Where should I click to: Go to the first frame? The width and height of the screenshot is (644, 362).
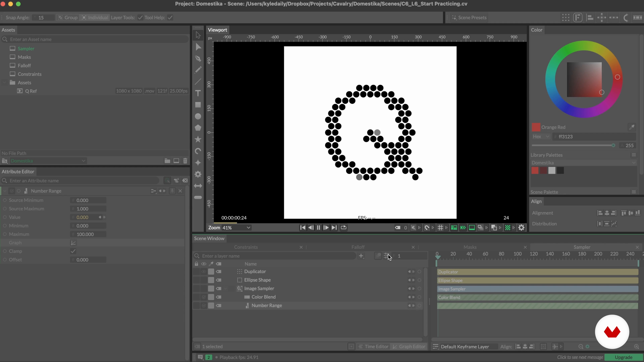pos(303,228)
